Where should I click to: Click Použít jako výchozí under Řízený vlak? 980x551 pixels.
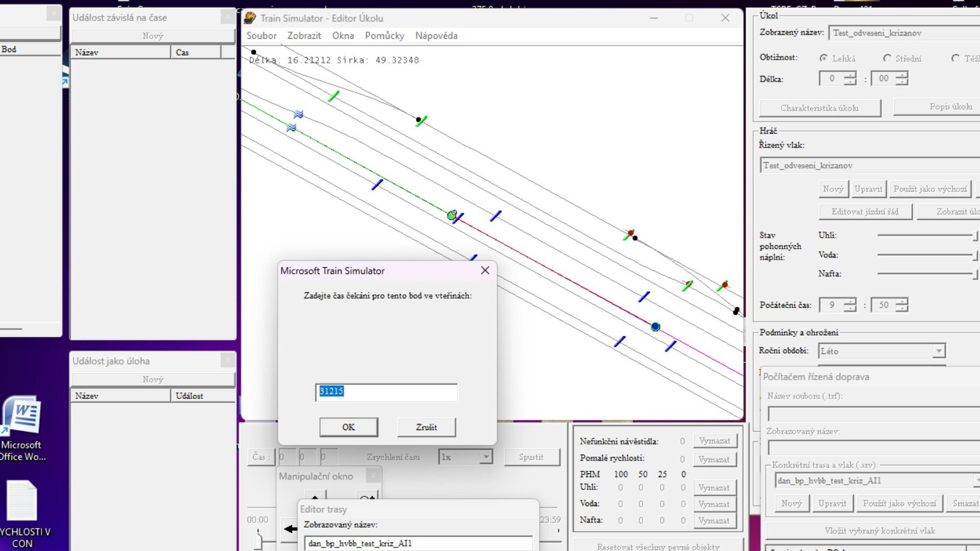pyautogui.click(x=930, y=189)
